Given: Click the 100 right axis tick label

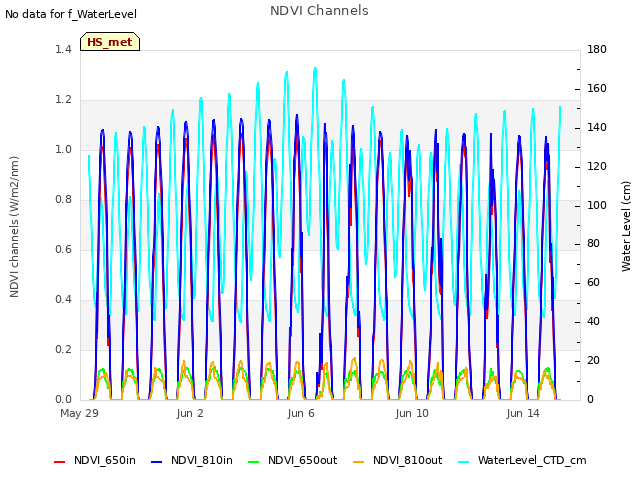Looking at the screenshot, I should (597, 205).
